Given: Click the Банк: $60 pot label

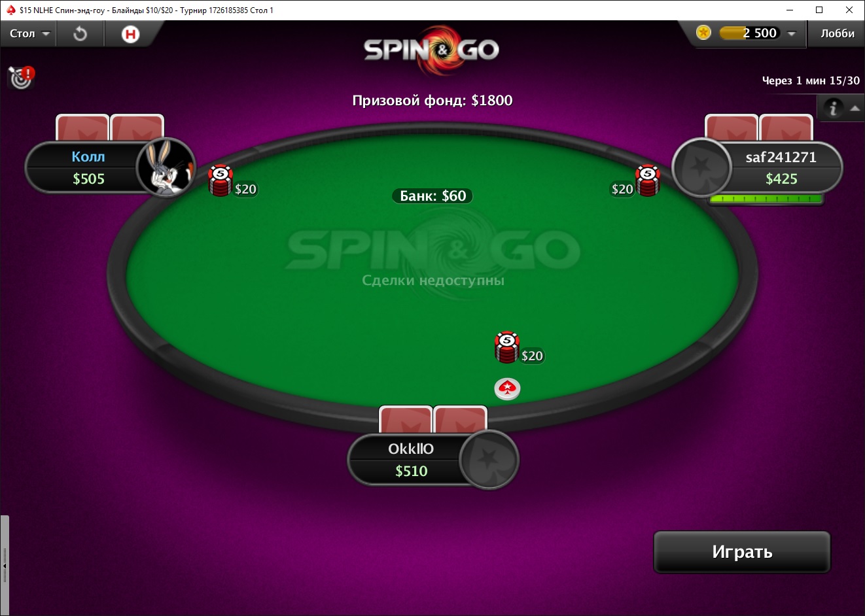Looking at the screenshot, I should pyautogui.click(x=432, y=196).
